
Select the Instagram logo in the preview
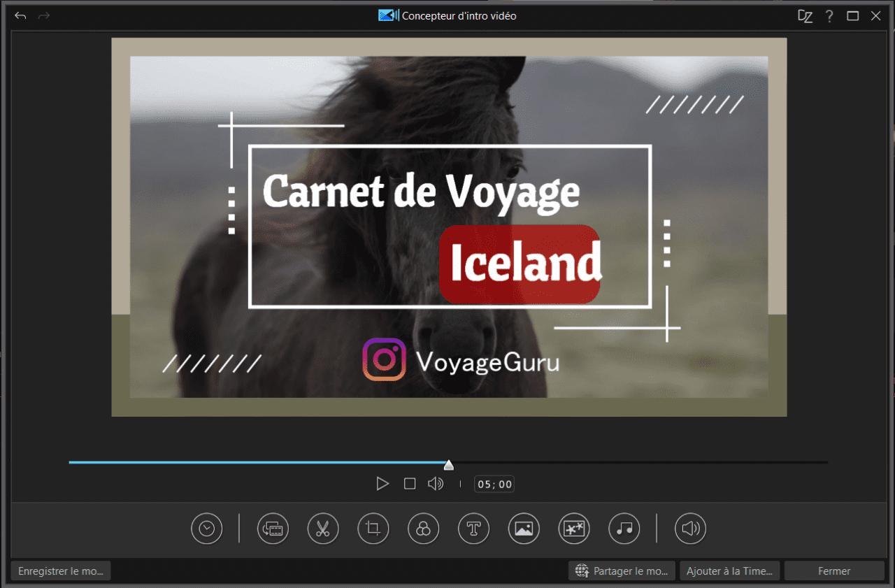(384, 359)
